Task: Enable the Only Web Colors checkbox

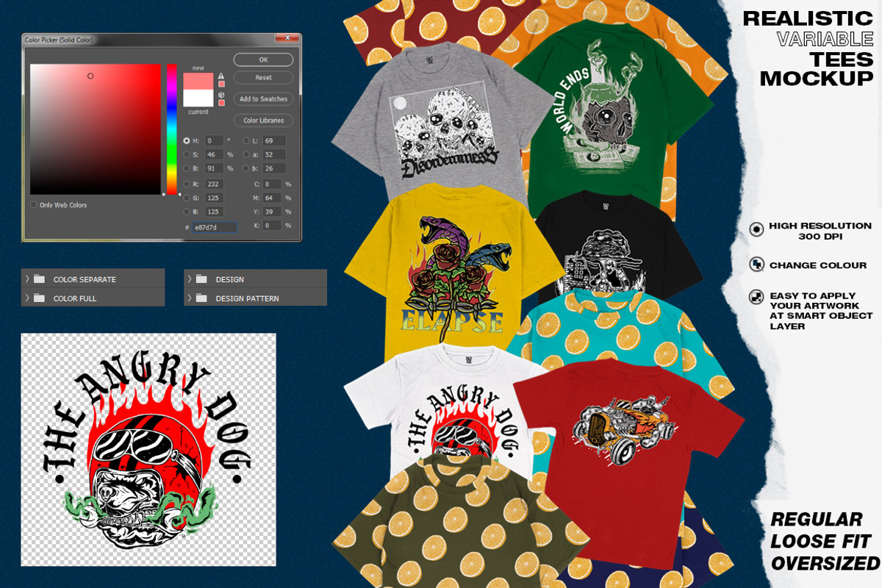Action: (x=34, y=205)
